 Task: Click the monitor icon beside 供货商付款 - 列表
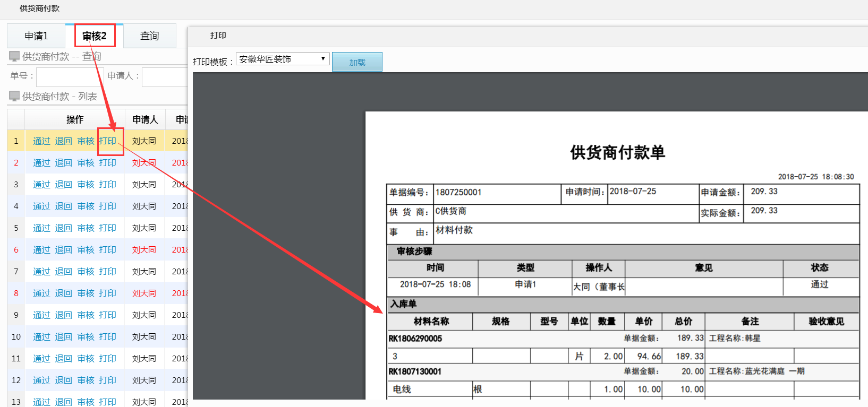tap(14, 96)
